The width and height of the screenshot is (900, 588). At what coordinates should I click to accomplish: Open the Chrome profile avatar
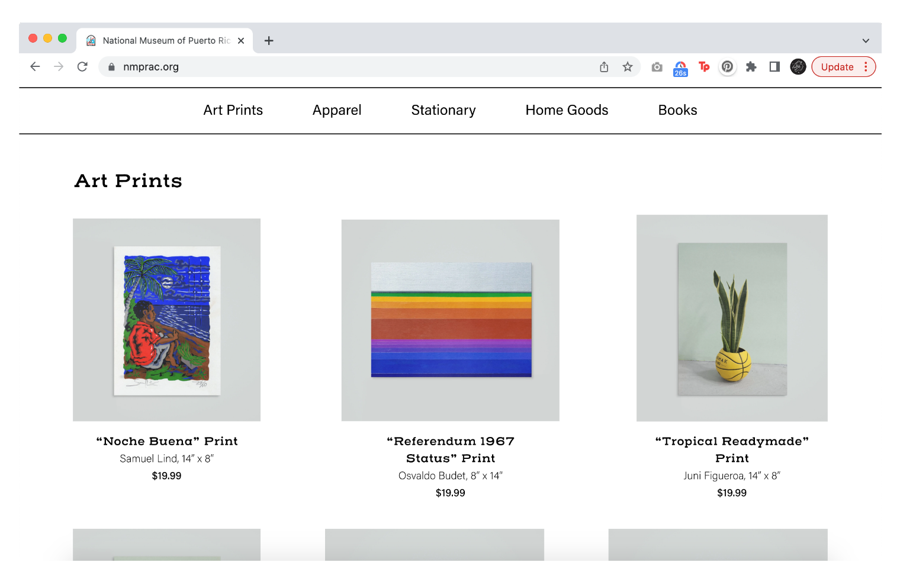click(x=798, y=67)
